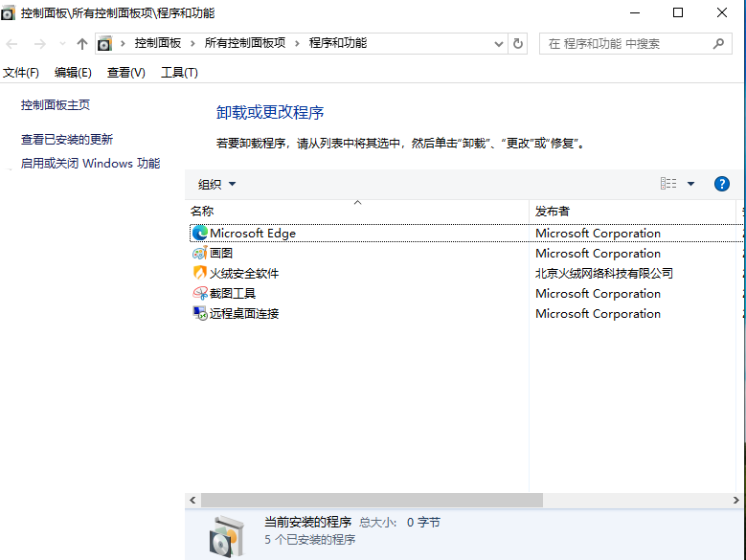
Task: Expand more view options dropdown arrow
Action: tap(690, 184)
